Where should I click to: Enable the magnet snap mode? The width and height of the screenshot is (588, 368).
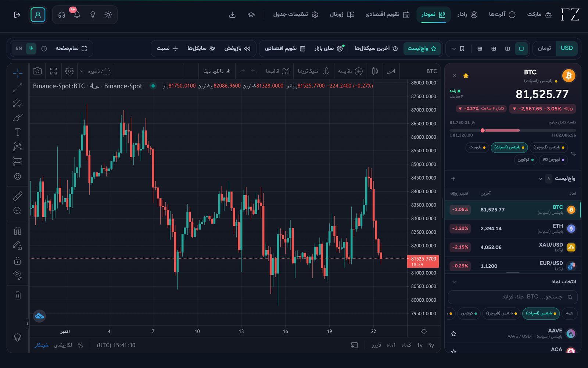point(17,231)
